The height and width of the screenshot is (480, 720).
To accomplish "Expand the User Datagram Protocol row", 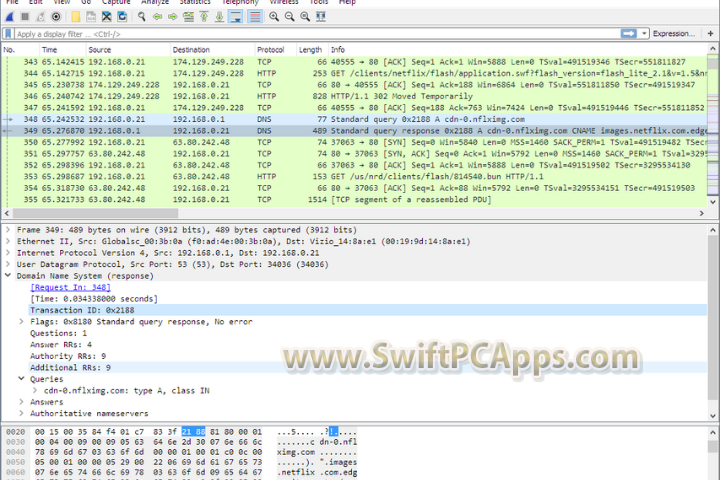I will tap(8, 264).
